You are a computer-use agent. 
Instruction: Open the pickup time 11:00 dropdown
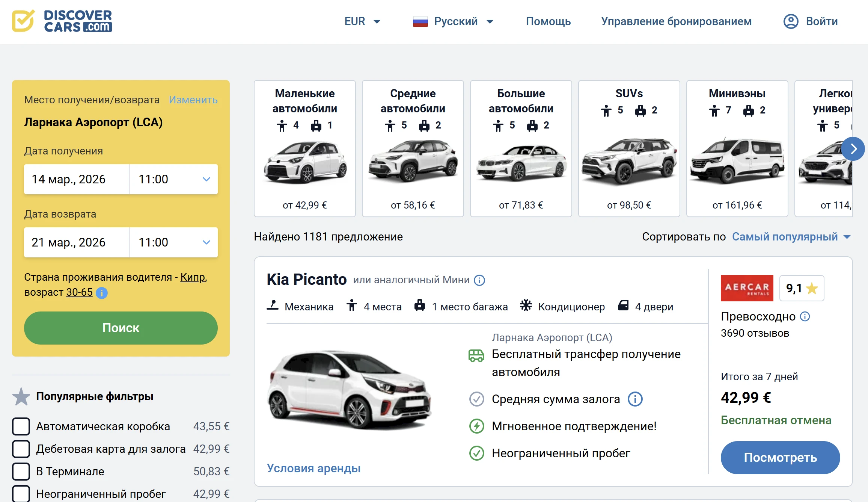coord(173,179)
